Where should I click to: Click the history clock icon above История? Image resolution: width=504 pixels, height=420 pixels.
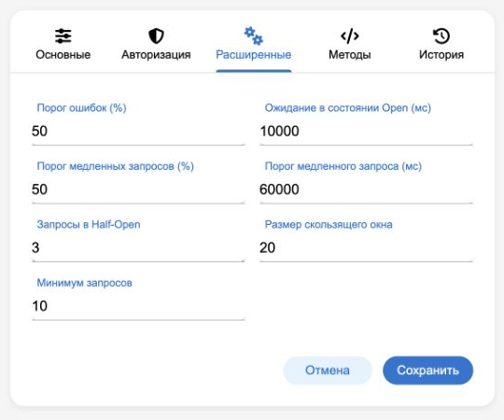(441, 36)
